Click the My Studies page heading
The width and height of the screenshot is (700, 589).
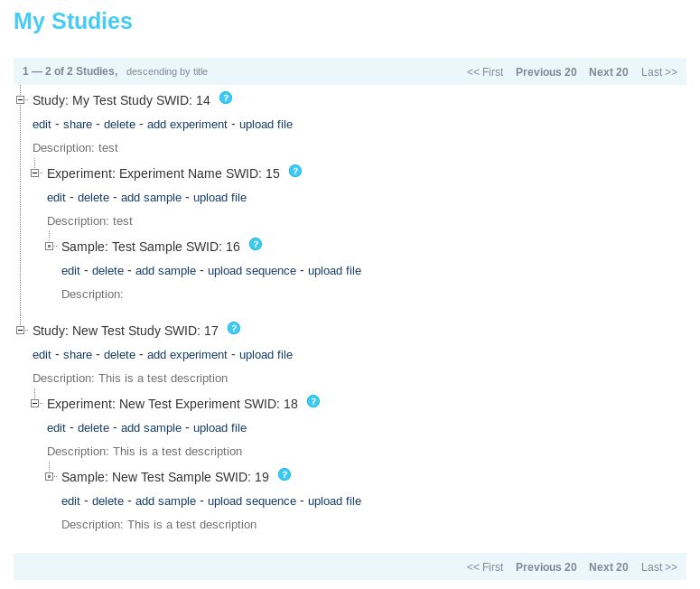[73, 22]
